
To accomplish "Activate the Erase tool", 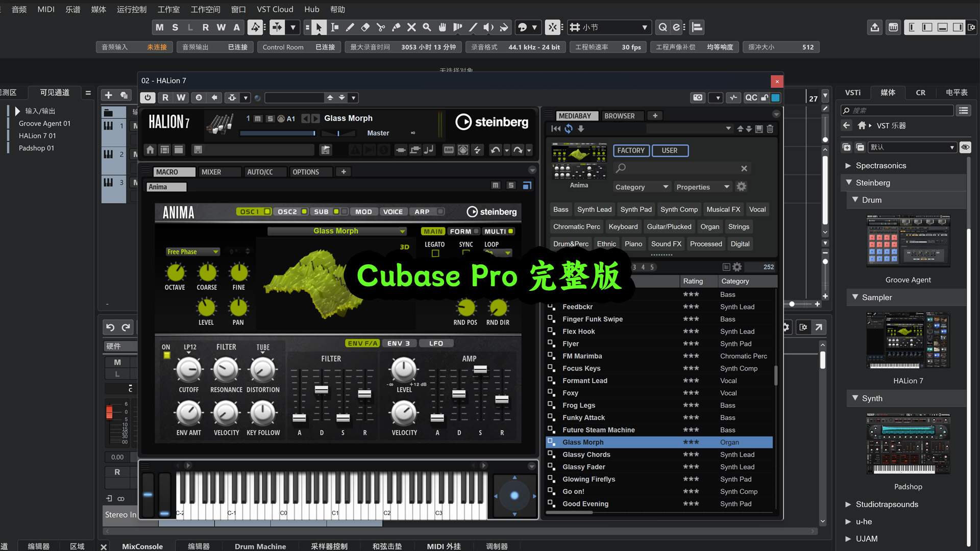I will (x=365, y=27).
